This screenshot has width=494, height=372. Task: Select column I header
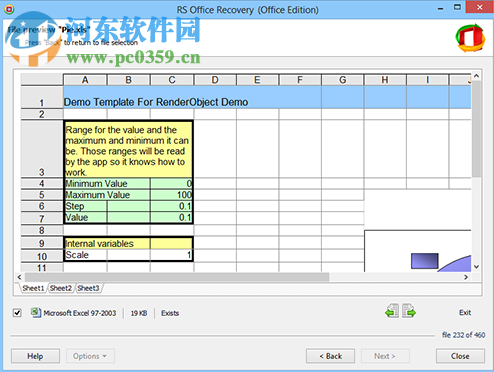coord(428,80)
